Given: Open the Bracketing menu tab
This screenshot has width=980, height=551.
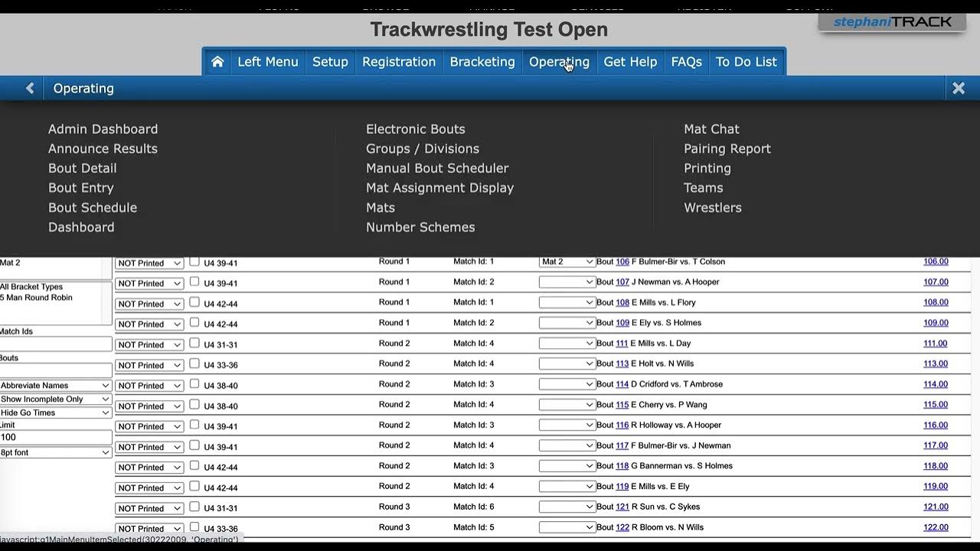Looking at the screenshot, I should (482, 62).
